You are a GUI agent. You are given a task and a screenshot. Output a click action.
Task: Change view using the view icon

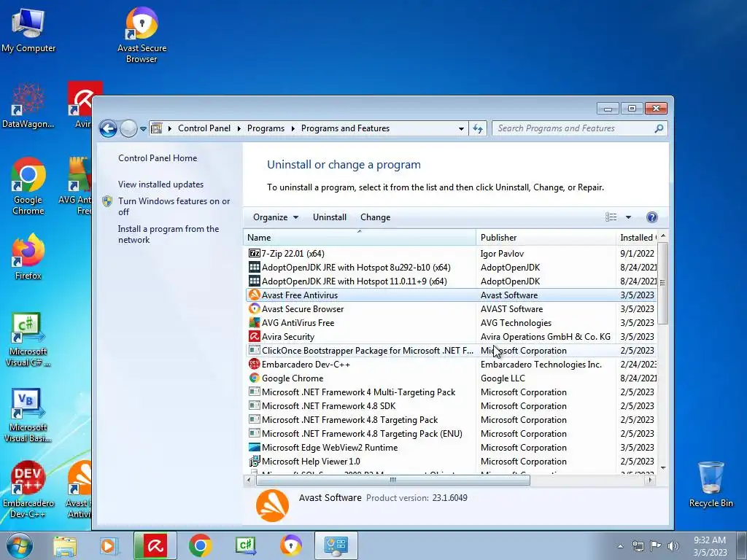pyautogui.click(x=611, y=217)
